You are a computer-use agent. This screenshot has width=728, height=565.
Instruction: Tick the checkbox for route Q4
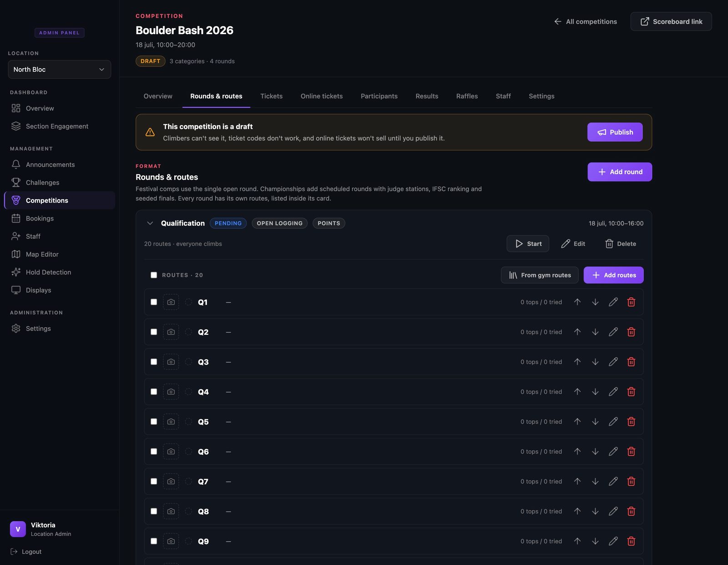point(154,392)
